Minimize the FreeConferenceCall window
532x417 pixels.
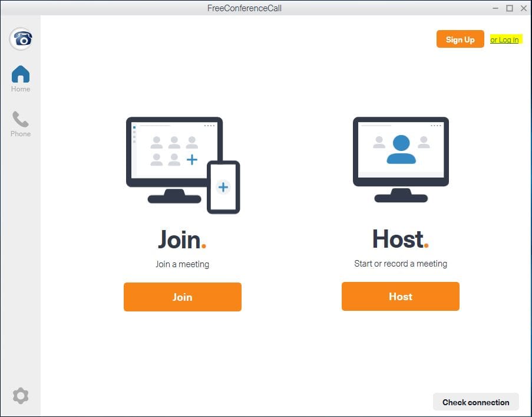pos(495,8)
